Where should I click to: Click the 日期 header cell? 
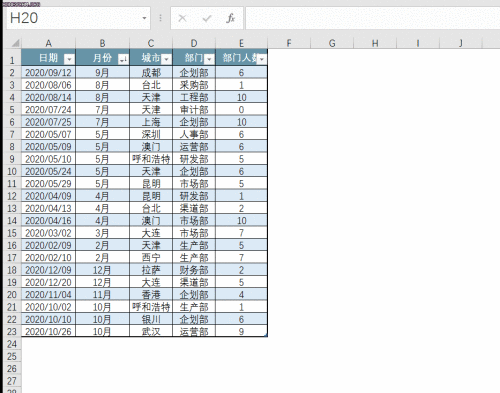click(x=49, y=58)
